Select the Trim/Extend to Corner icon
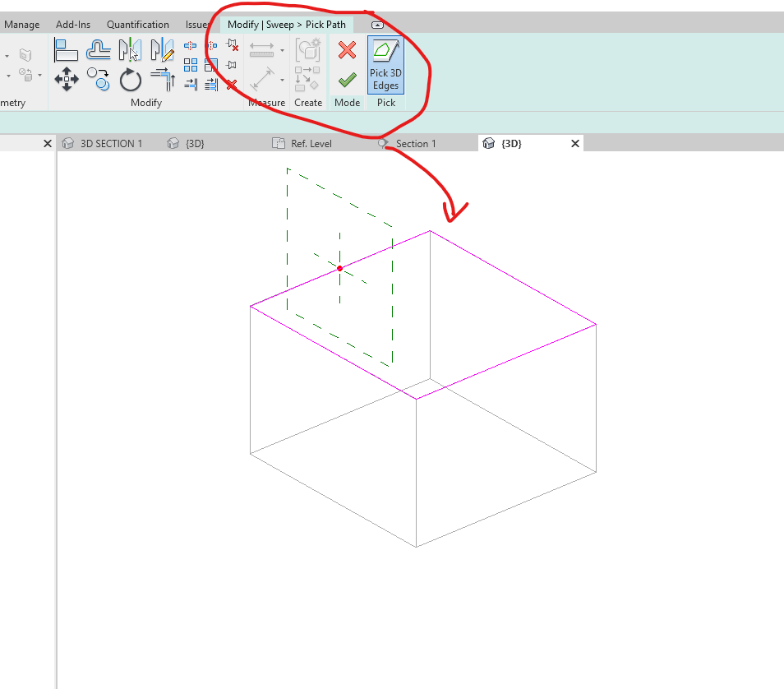Viewport: 784px width, 689px height. click(x=163, y=78)
